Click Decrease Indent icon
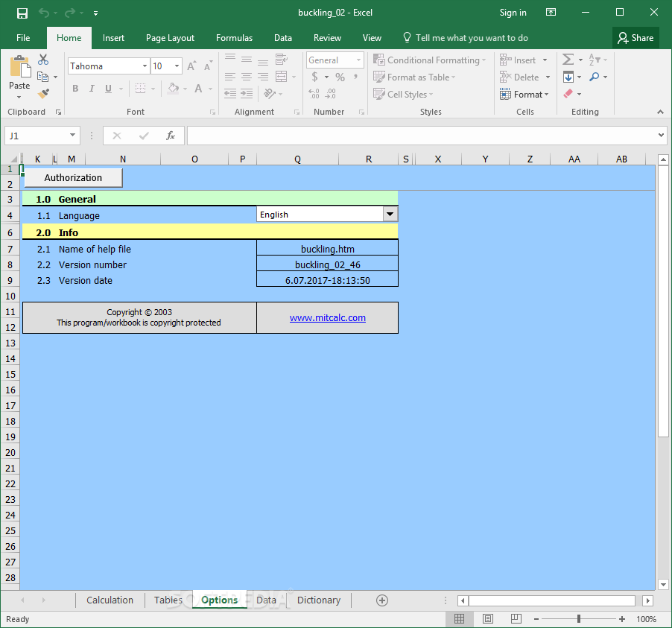The height and width of the screenshot is (628, 672). click(230, 93)
